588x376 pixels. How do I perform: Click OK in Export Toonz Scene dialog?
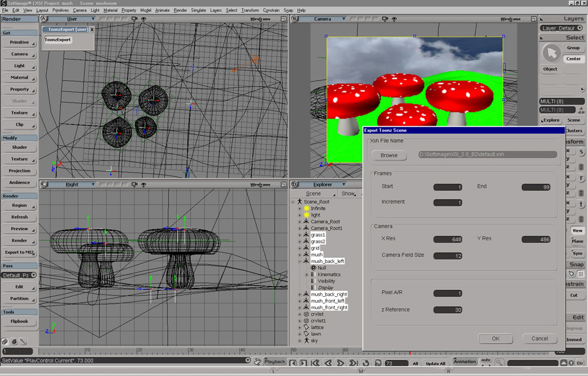click(496, 339)
